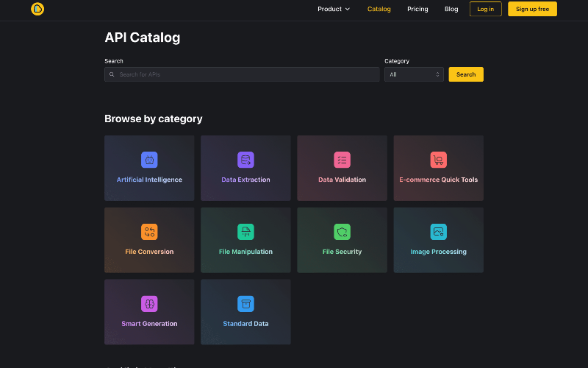
Task: Select the File Security shield icon
Action: coord(342,232)
